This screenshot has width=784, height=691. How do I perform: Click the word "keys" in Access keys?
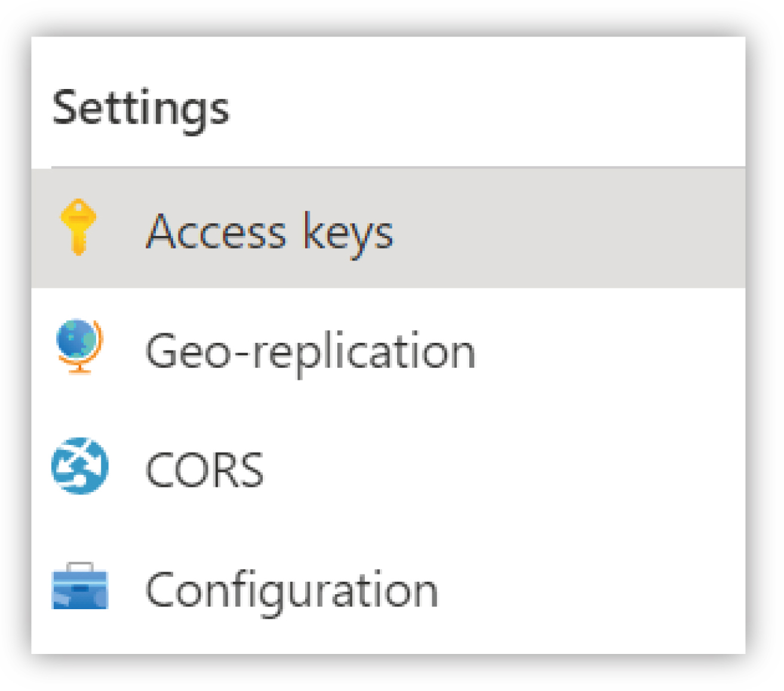pos(348,233)
